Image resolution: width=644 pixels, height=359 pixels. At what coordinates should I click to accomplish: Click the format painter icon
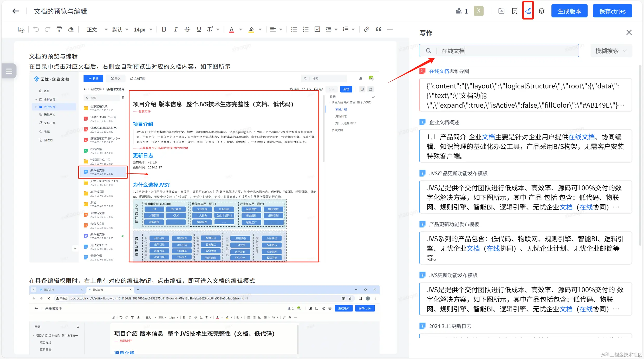pyautogui.click(x=59, y=29)
